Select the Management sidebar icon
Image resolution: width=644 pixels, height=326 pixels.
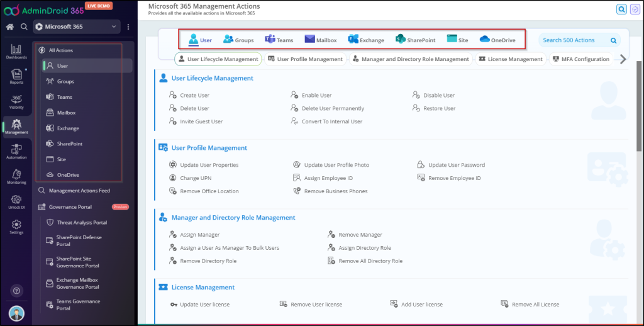click(x=16, y=126)
